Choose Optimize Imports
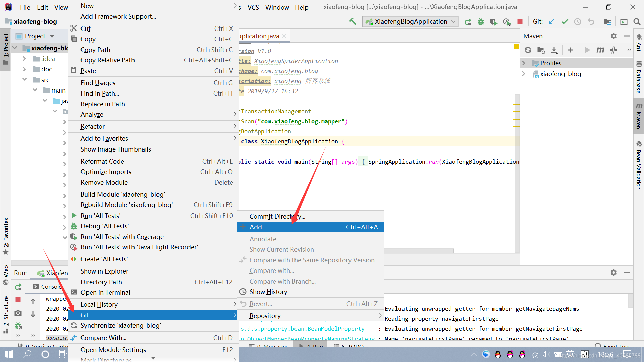The width and height of the screenshot is (644, 362). [x=153, y=172]
